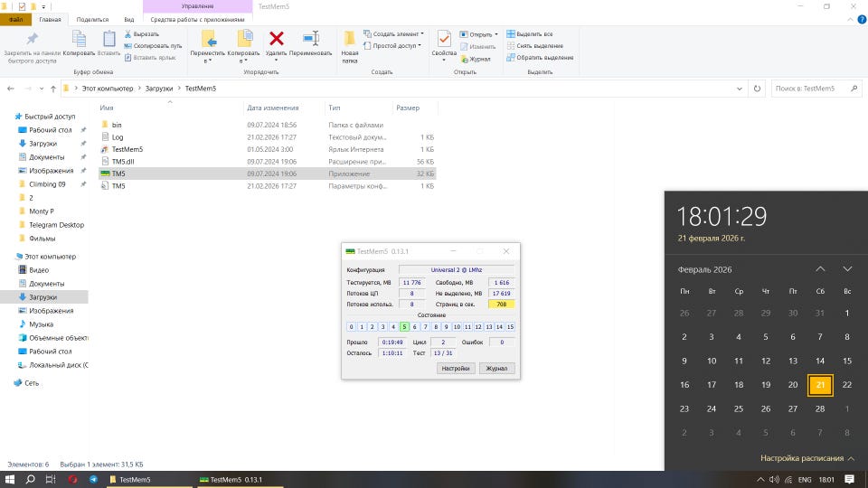Open Task View on taskbar
Screen dimensions: 868x488
pyautogui.click(x=51, y=480)
